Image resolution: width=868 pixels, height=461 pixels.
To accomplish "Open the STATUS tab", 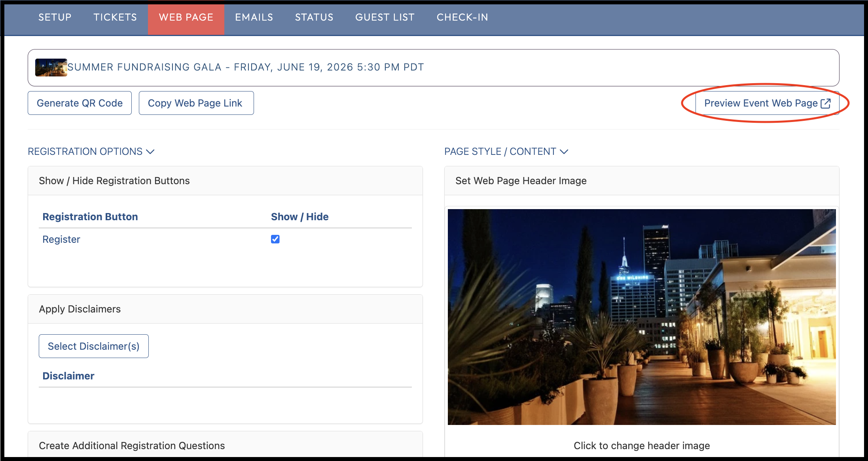I will coord(314,17).
